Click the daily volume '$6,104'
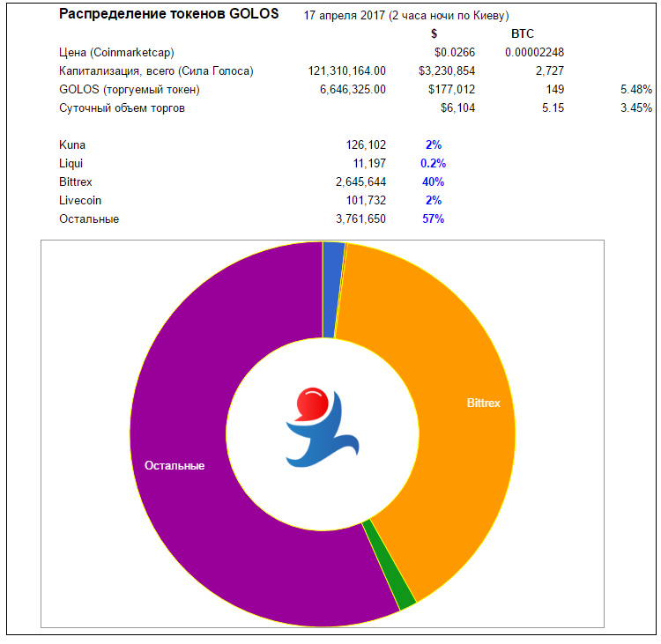 click(x=457, y=107)
